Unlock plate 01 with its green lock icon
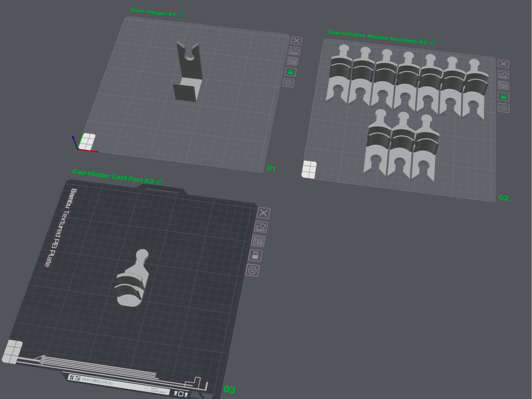The height and width of the screenshot is (399, 532). [x=290, y=72]
